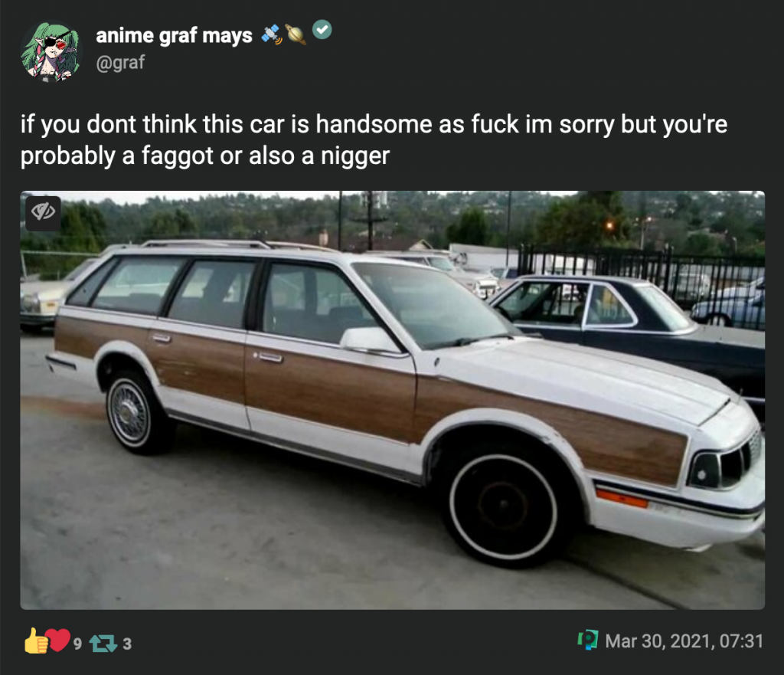The width and height of the screenshot is (784, 675).
Task: Open the display name "anime graf mays"
Action: (174, 35)
